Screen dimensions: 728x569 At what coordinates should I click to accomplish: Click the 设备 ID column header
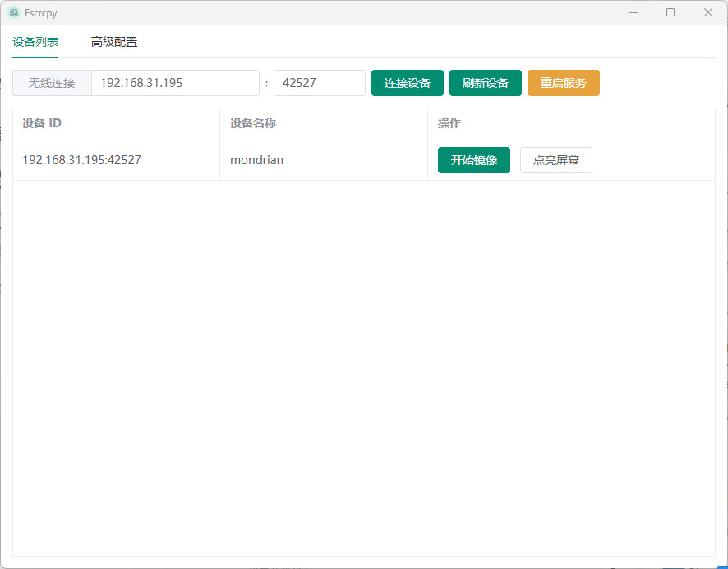click(116, 123)
